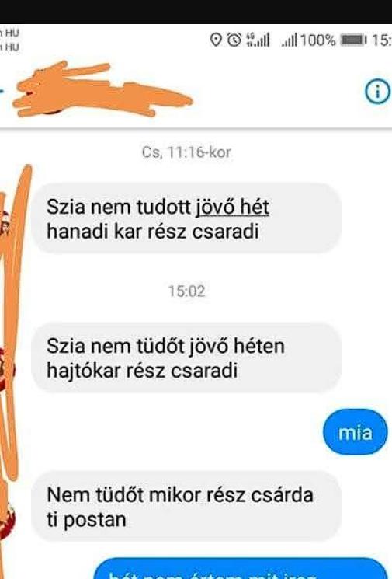The width and height of the screenshot is (392, 579).
Task: Open the conversation info icon
Action: pyautogui.click(x=377, y=92)
